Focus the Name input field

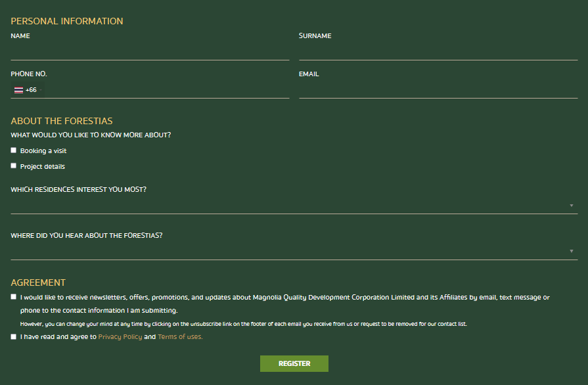pos(150,53)
